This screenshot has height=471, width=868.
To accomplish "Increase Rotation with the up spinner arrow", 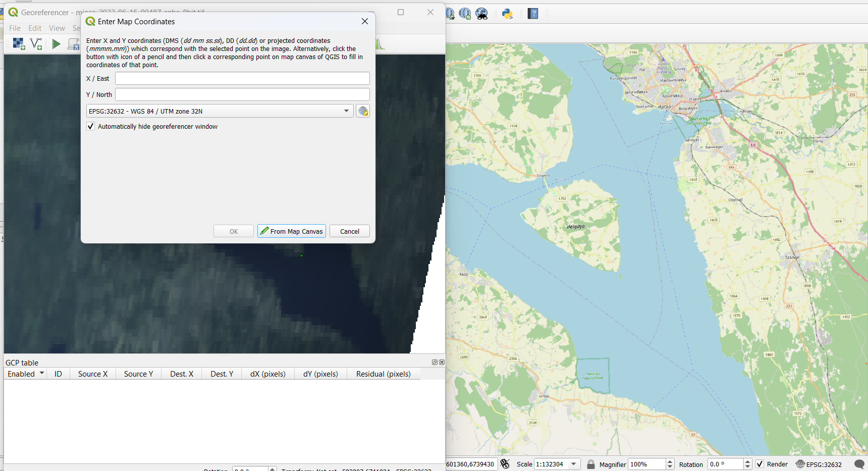I will point(747,461).
